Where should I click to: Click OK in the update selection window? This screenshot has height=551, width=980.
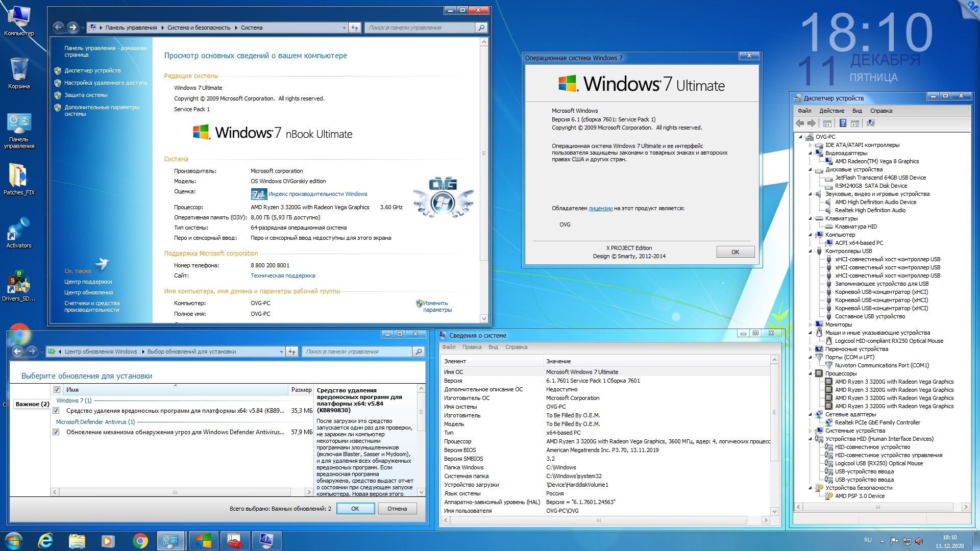[355, 509]
